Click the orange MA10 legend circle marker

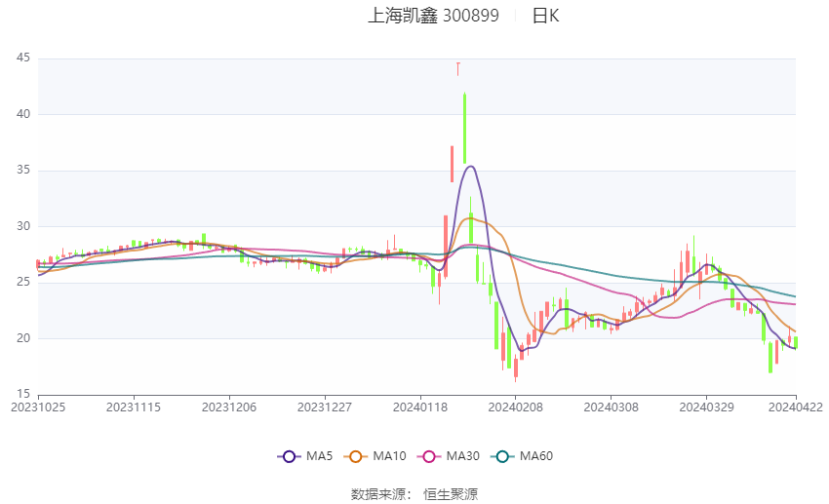point(356,456)
